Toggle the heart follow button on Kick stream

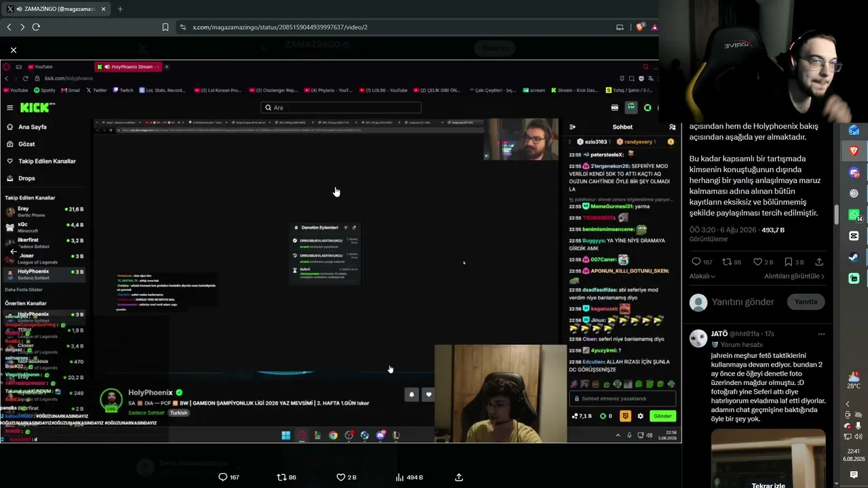click(428, 394)
